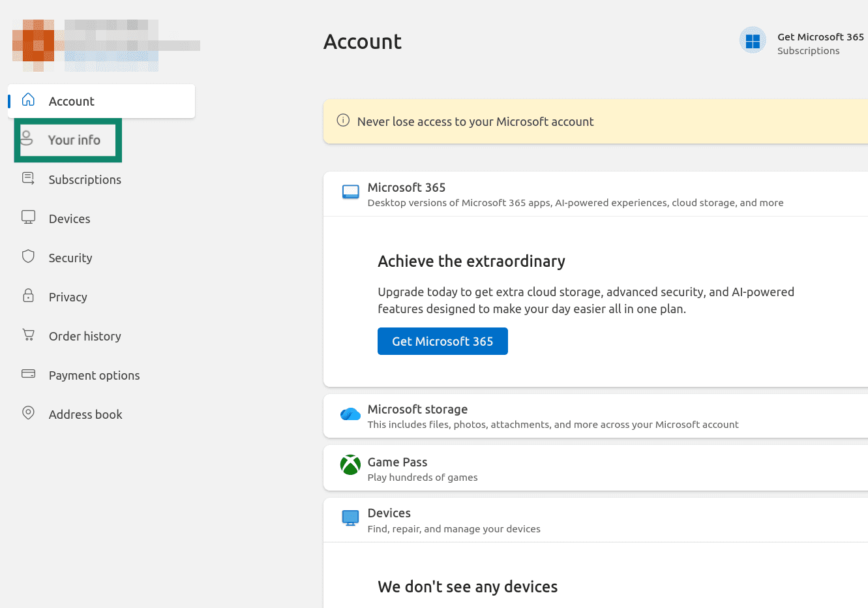Screen dimensions: 868x608
Task: Click the Windows logo near Get Microsoft 365
Action: click(753, 41)
